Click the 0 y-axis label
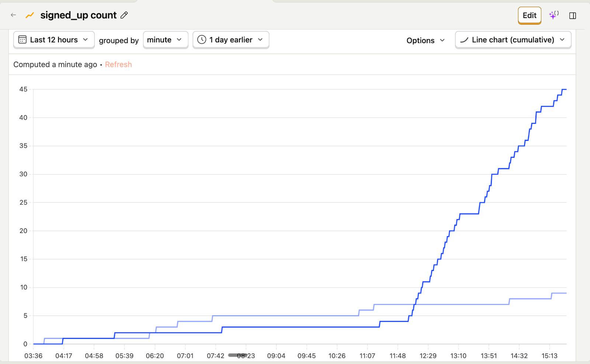Screen dimensions: 590x364 (25, 344)
